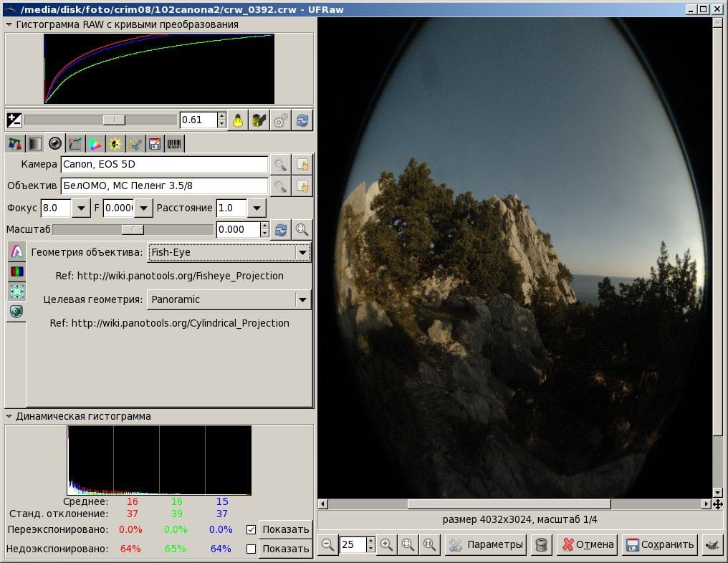Image resolution: width=728 pixels, height=563 pixels.
Task: Click the exposure compensation slider
Action: (100, 120)
